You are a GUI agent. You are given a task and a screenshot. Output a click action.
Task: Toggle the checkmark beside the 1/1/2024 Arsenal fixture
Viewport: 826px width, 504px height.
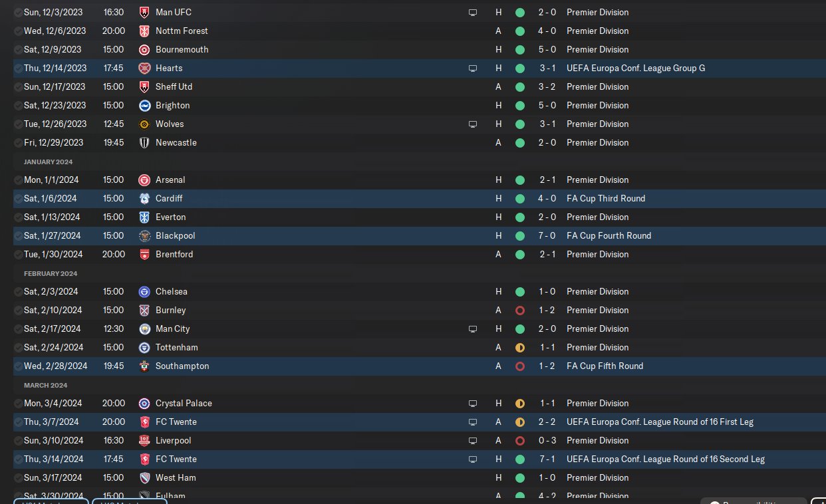[18, 180]
